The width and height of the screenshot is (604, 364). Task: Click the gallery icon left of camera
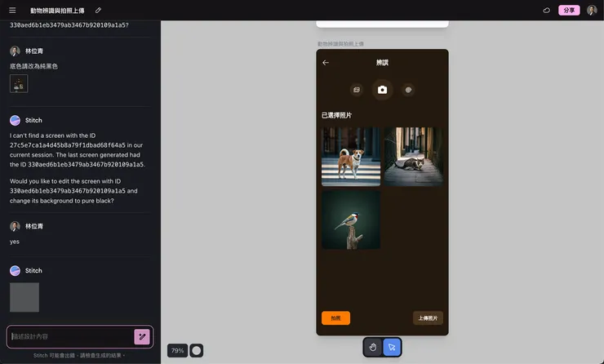point(357,90)
